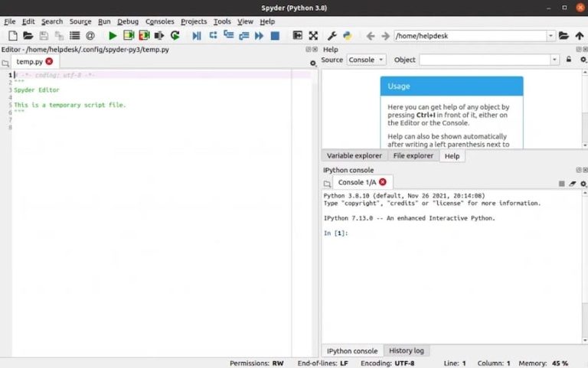Click the new file icon
The height and width of the screenshot is (368, 588).
[10, 36]
